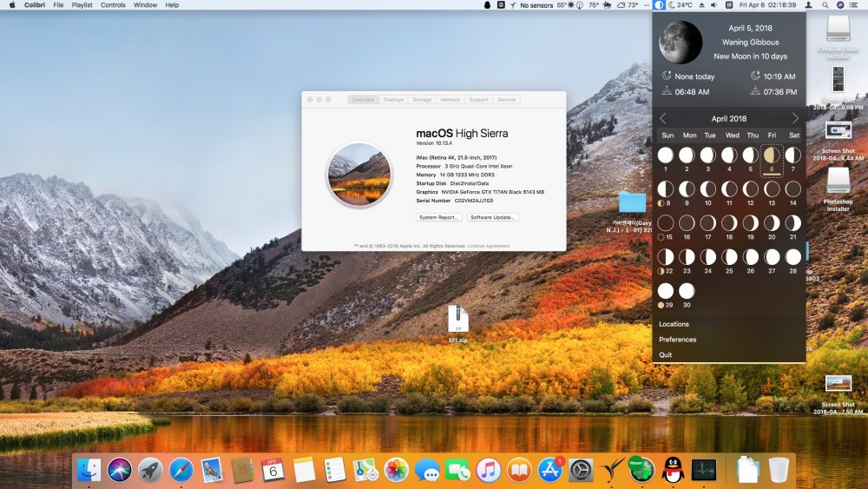
Task: Open System Preferences gear in Dock
Action: pyautogui.click(x=581, y=470)
